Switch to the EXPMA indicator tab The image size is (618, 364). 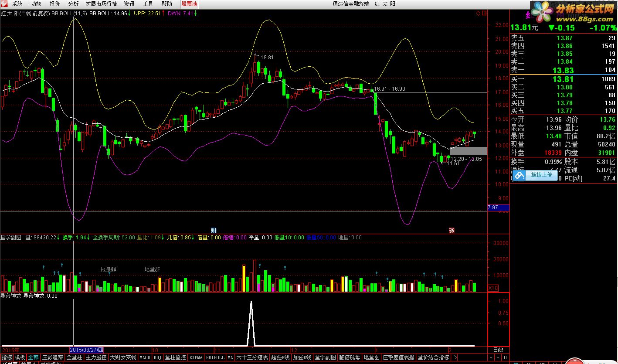[196, 357]
